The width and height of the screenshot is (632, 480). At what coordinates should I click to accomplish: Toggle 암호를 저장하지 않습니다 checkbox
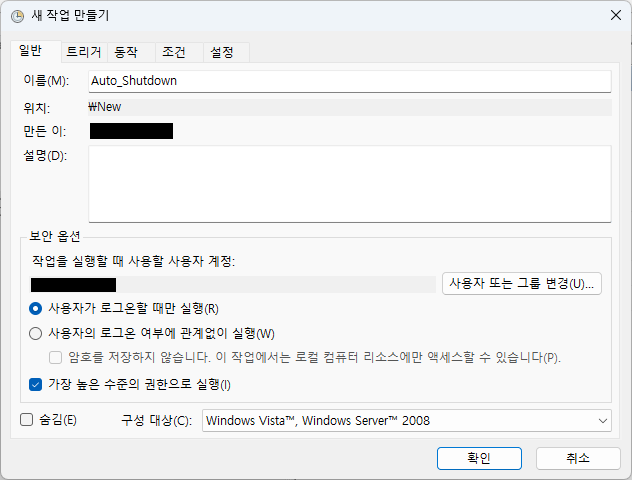click(x=55, y=357)
